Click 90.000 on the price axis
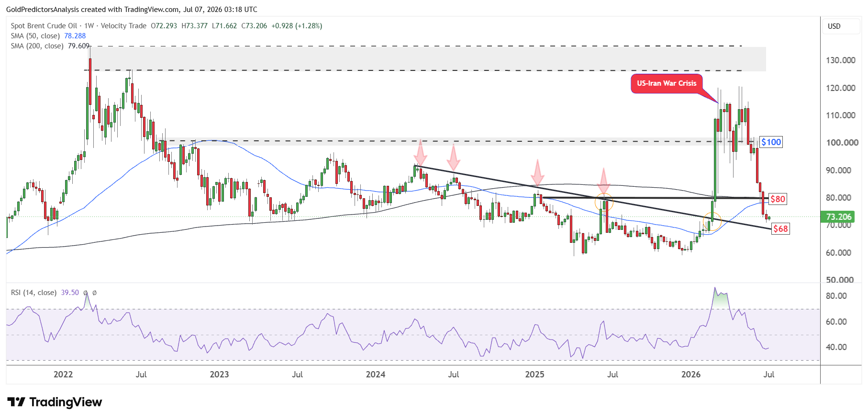 coord(838,170)
